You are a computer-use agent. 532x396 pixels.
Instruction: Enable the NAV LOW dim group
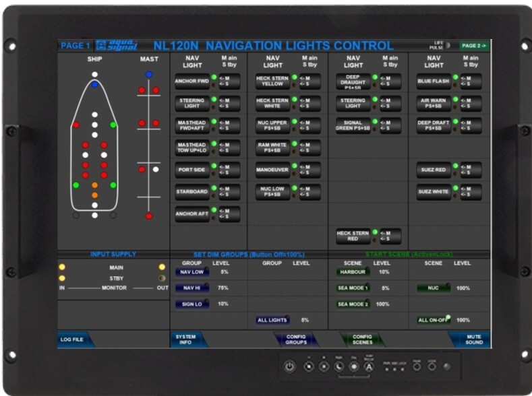[x=192, y=271]
